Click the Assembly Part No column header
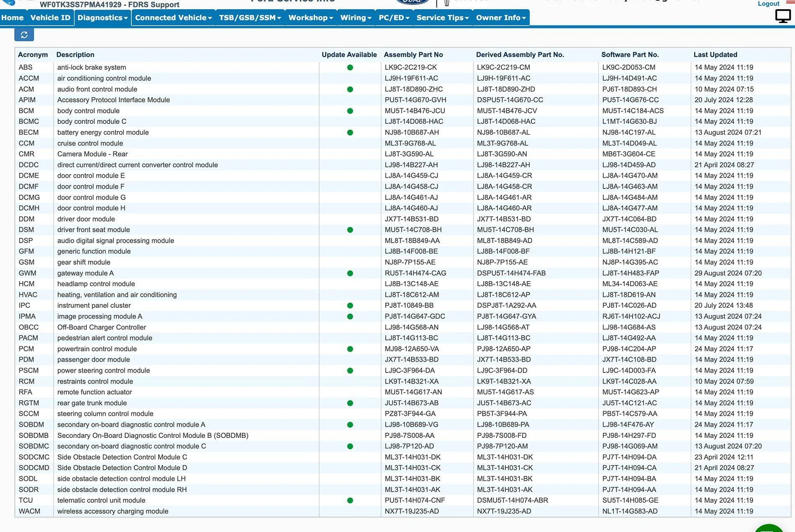Image resolution: width=795 pixels, height=532 pixels. click(x=413, y=55)
